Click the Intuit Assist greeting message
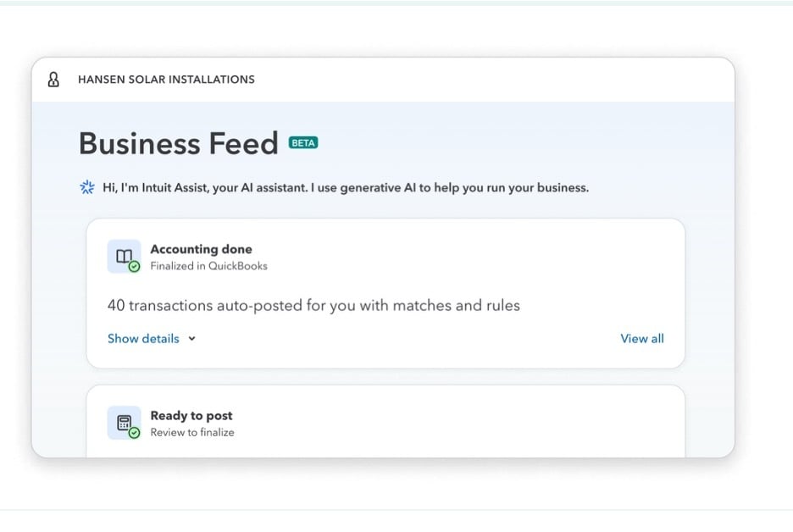 point(346,187)
